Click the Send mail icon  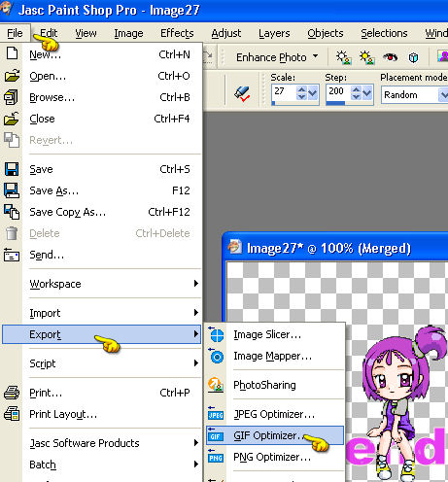click(12, 255)
